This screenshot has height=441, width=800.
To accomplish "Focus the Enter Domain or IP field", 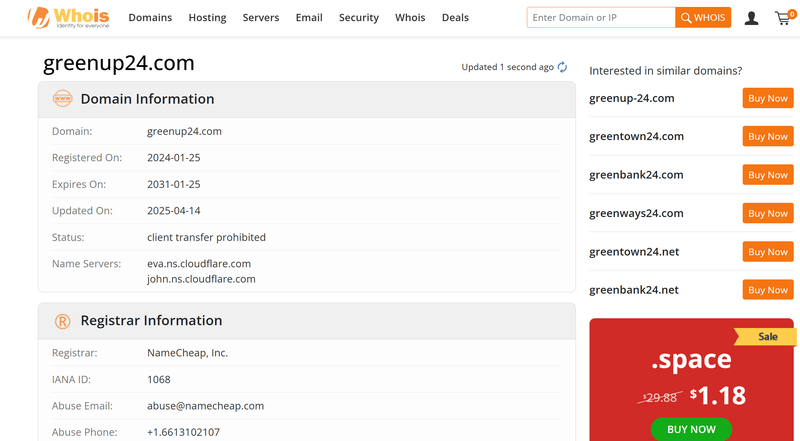I will point(601,17).
